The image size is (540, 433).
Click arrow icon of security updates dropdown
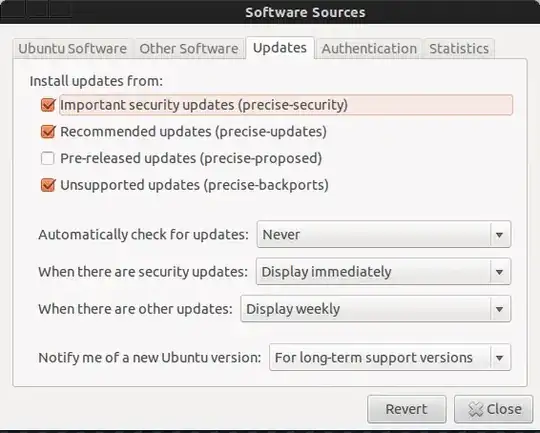pyautogui.click(x=499, y=272)
